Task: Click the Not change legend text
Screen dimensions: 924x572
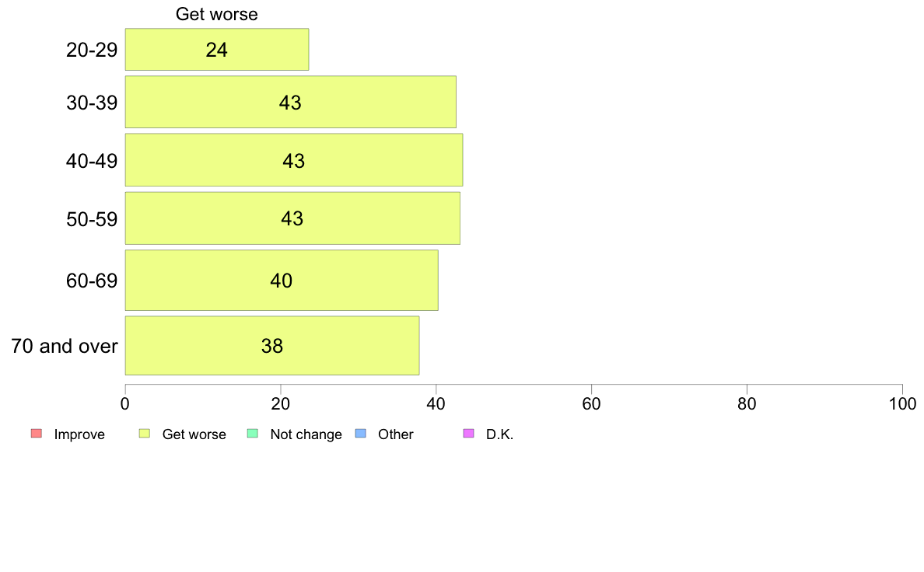Action: tap(306, 434)
